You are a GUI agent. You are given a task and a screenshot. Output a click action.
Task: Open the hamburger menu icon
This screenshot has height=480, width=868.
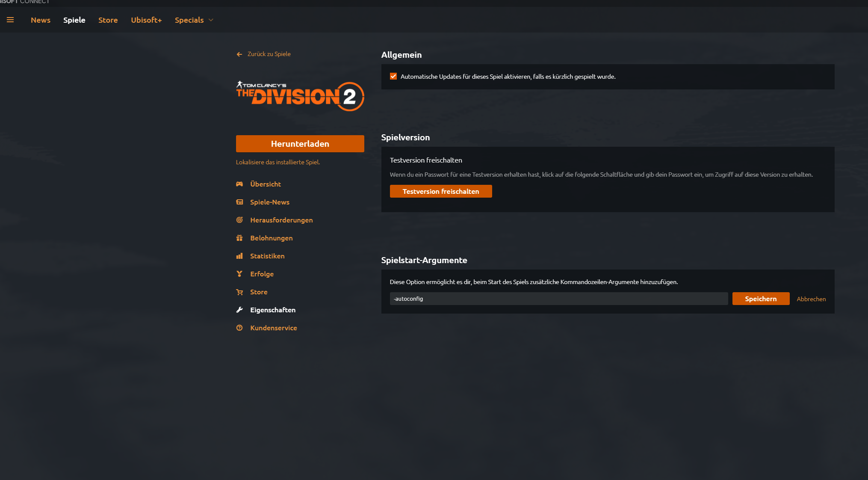coord(10,20)
